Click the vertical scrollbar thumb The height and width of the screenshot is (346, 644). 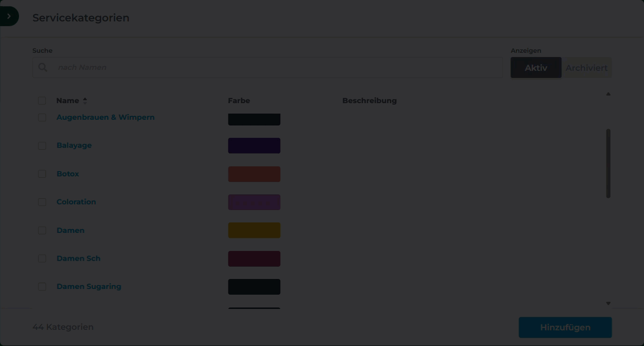[x=608, y=163]
